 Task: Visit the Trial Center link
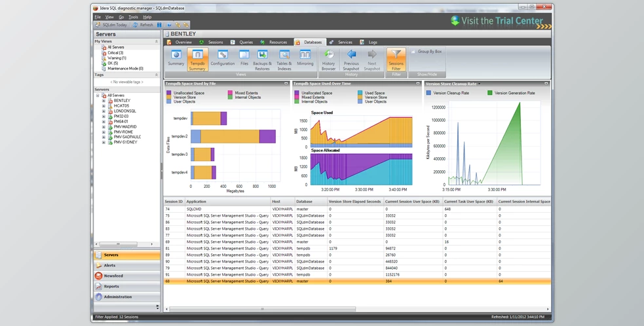pyautogui.click(x=501, y=21)
